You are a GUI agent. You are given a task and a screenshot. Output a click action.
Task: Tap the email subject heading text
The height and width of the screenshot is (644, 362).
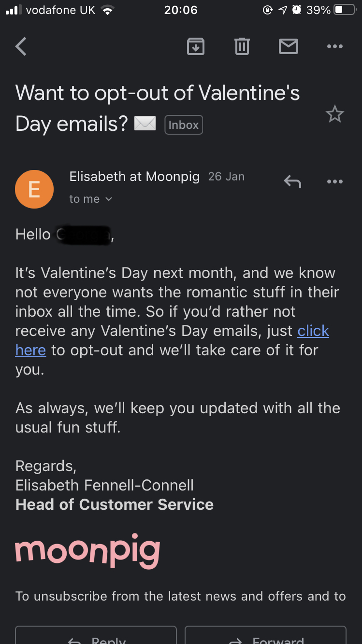coord(158,108)
